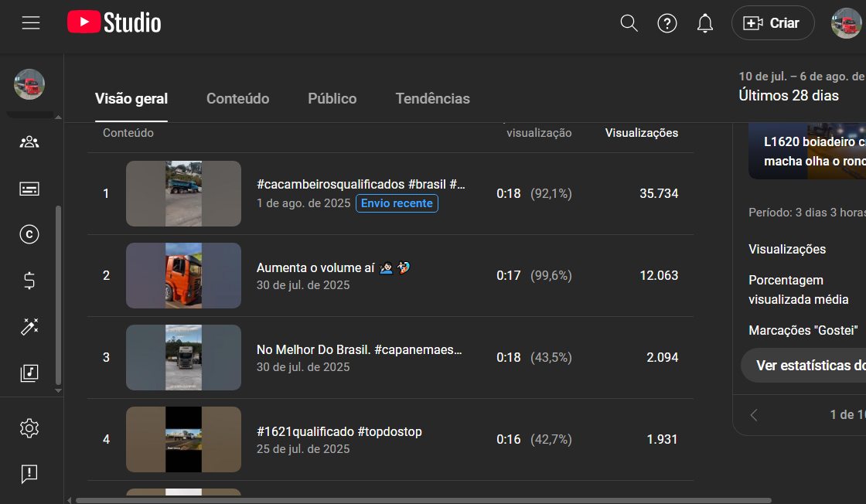Click the 0:18 (92,1%) watch duration
Image resolution: width=866 pixels, height=504 pixels.
pyautogui.click(x=534, y=194)
